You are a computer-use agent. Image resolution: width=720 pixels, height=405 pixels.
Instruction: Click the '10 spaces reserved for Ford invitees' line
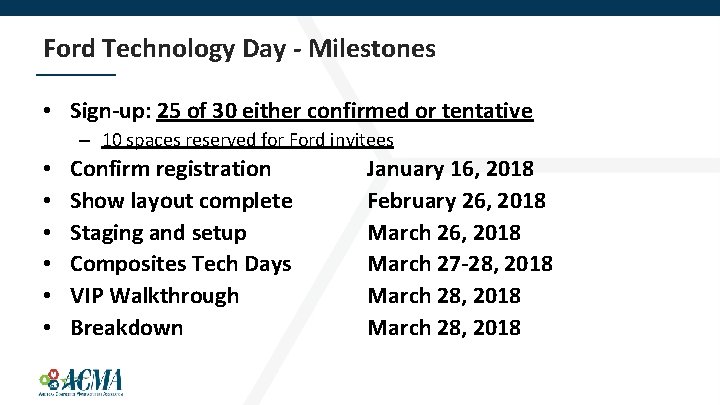point(248,140)
